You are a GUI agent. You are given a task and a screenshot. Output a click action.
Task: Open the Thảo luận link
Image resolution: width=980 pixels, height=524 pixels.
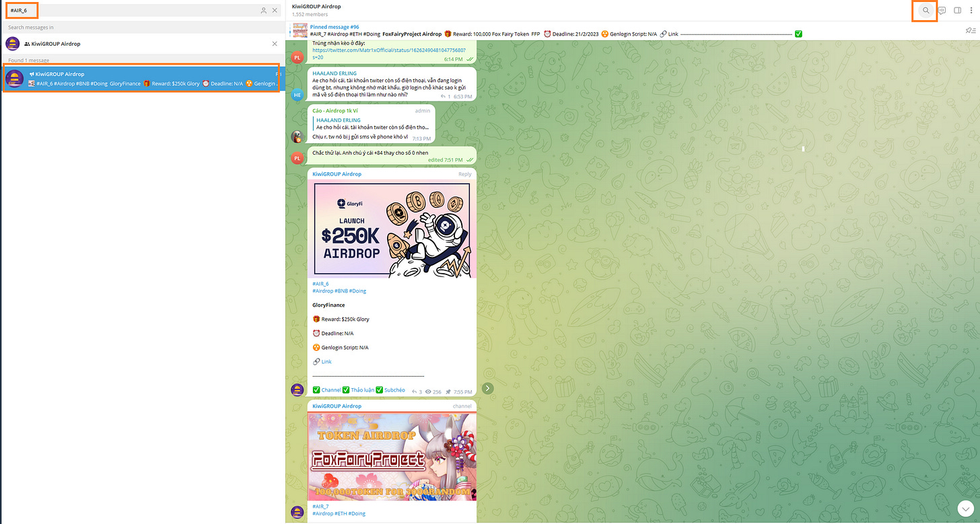click(363, 390)
